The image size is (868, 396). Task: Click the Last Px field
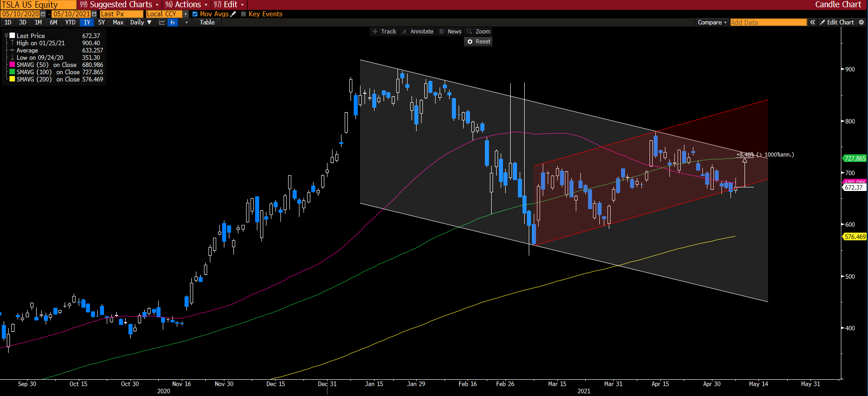point(121,14)
